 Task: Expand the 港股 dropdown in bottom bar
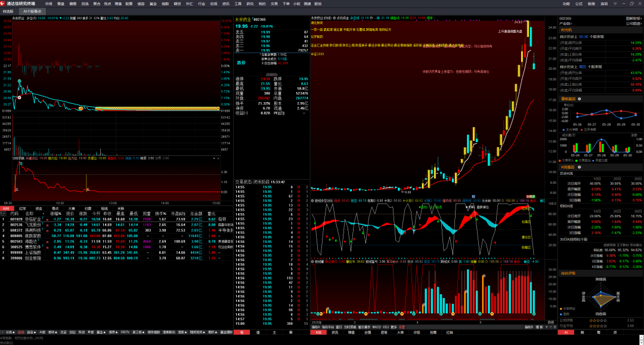(182, 331)
